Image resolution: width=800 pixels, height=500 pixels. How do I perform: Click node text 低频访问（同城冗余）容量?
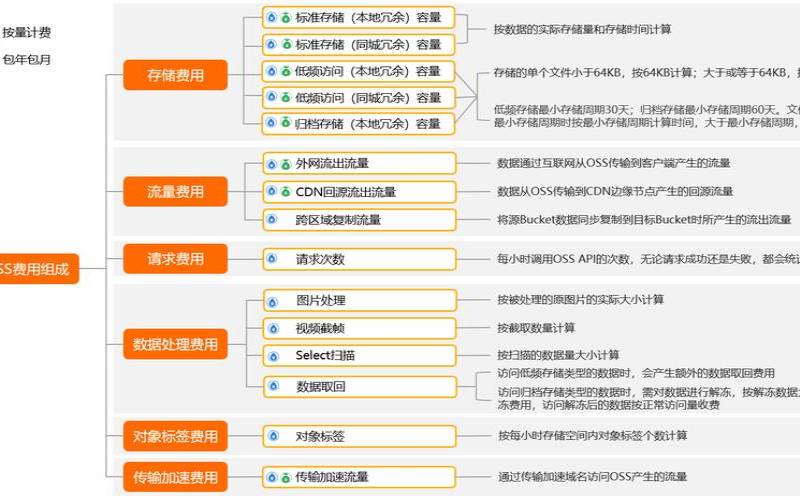point(368,97)
